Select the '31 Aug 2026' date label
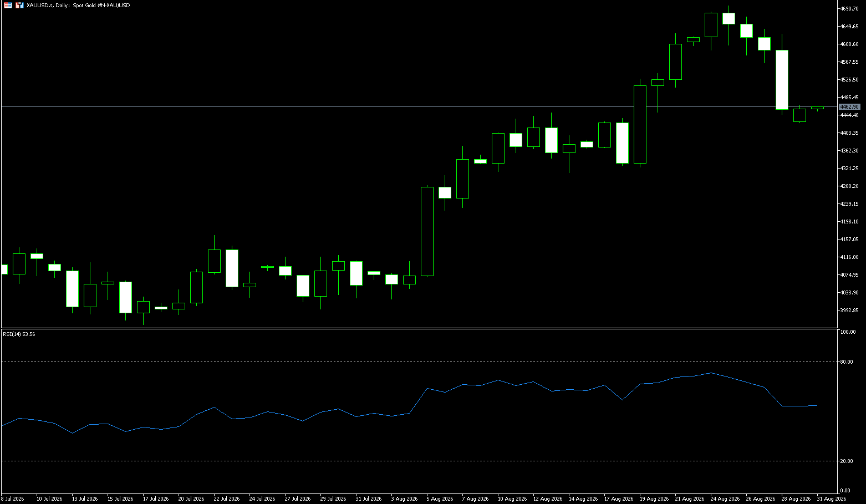The image size is (866, 504). tap(831, 499)
